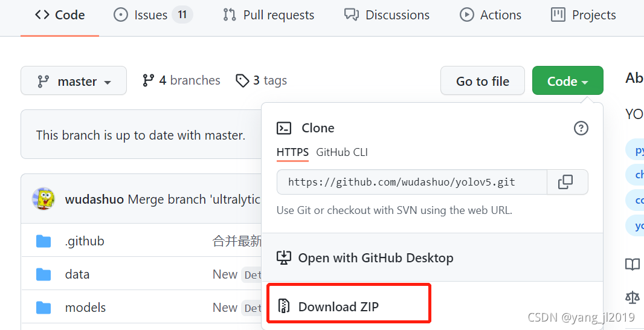Click the Issues count badge 11
This screenshot has height=330, width=644.
click(x=182, y=15)
